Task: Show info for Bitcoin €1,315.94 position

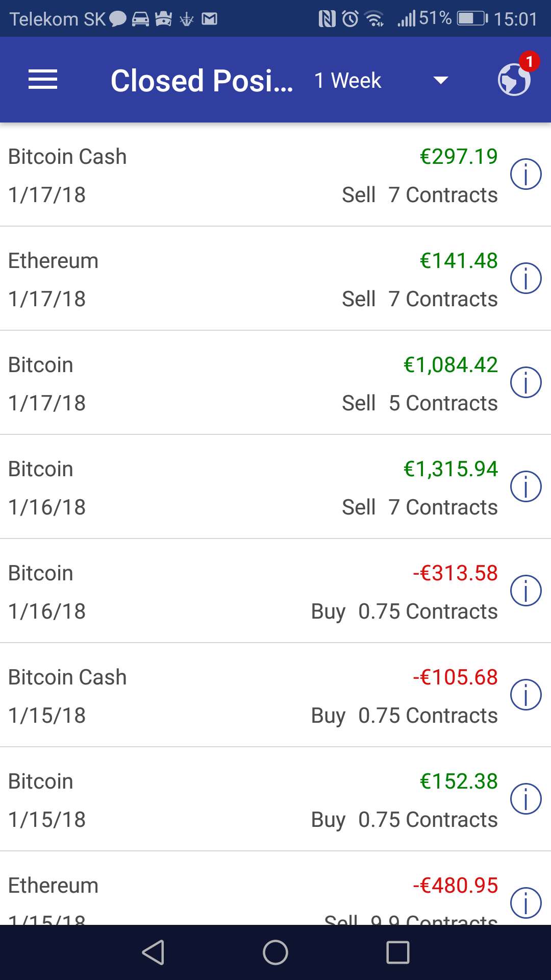Action: coord(525,486)
